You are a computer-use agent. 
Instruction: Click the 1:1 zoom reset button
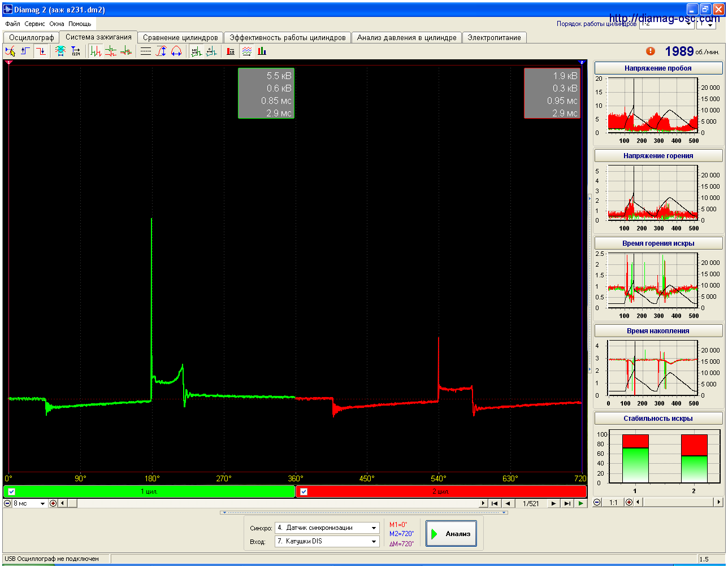point(613,502)
